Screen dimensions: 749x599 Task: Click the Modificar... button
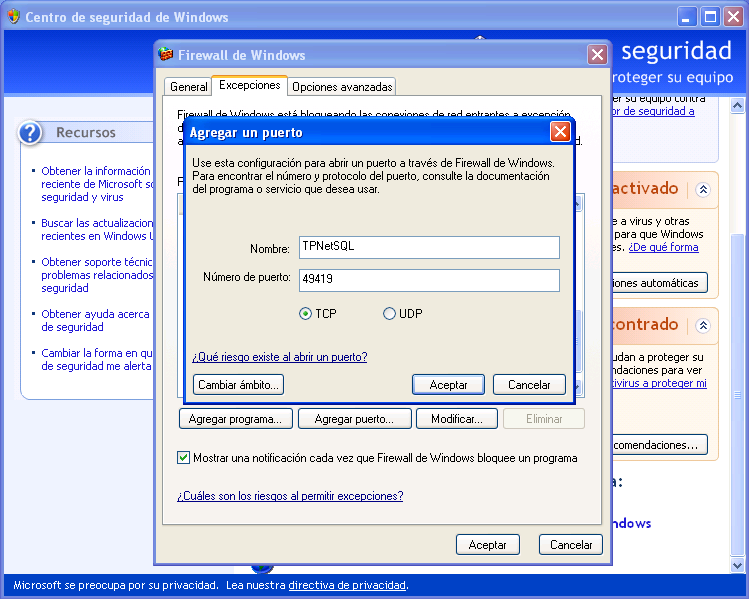(x=457, y=419)
